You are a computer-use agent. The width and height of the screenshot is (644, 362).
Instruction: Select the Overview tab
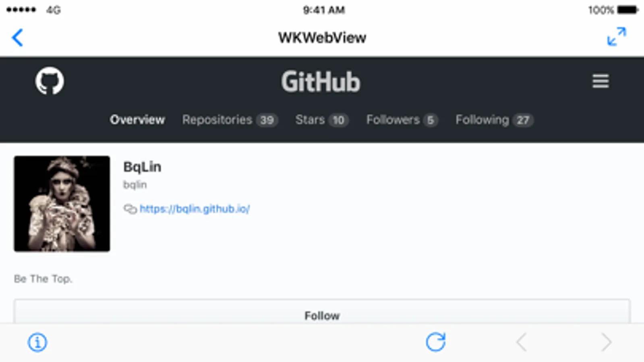(137, 120)
